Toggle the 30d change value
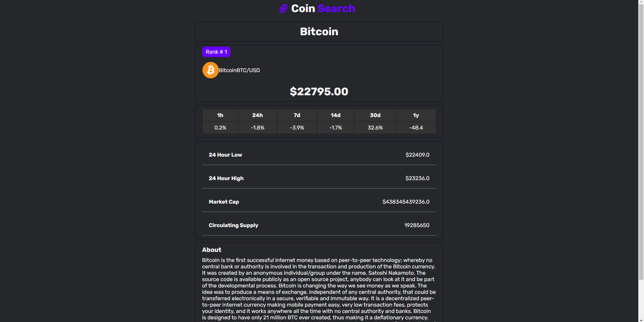The height and width of the screenshot is (322, 644). [x=375, y=127]
